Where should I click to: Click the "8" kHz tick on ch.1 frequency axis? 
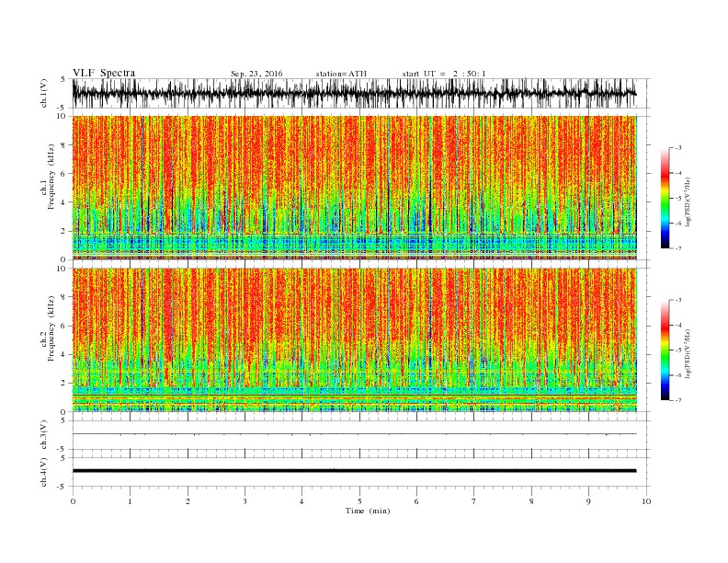pyautogui.click(x=64, y=145)
